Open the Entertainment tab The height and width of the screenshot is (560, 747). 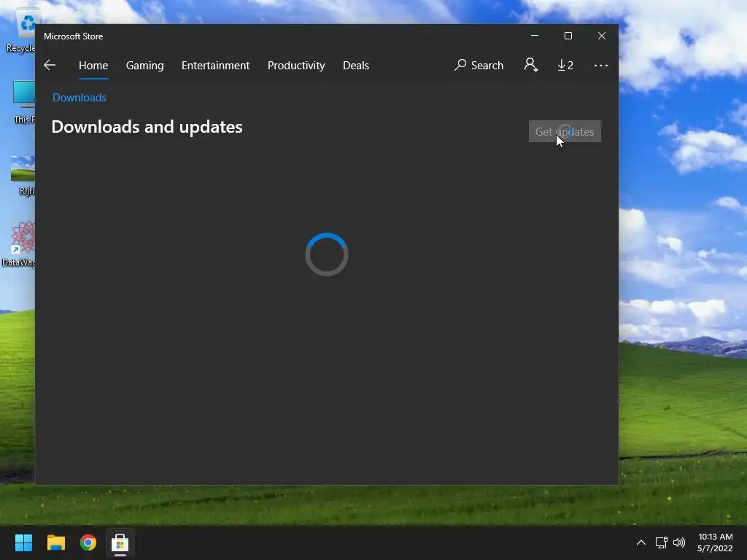pos(215,65)
